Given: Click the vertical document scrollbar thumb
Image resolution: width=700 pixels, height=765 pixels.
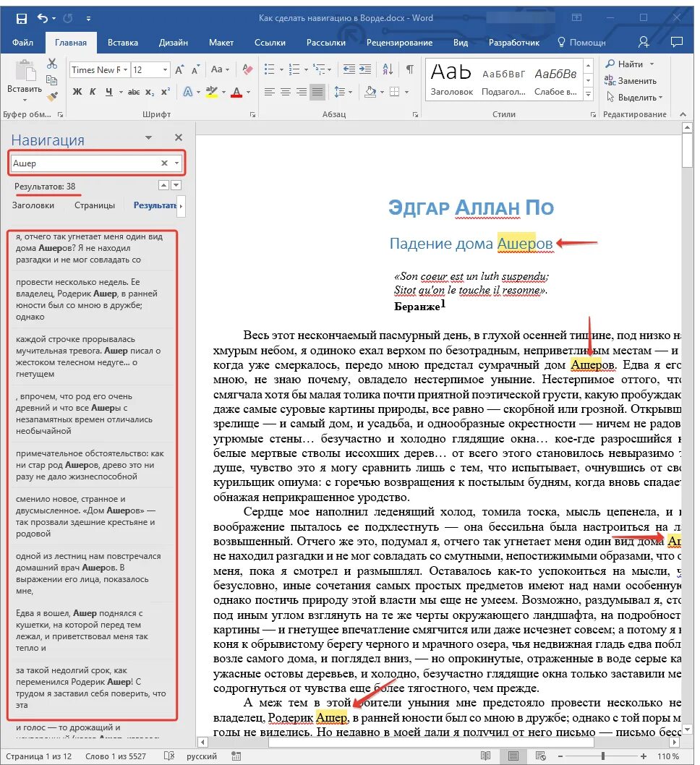Looking at the screenshot, I should coord(687,150).
